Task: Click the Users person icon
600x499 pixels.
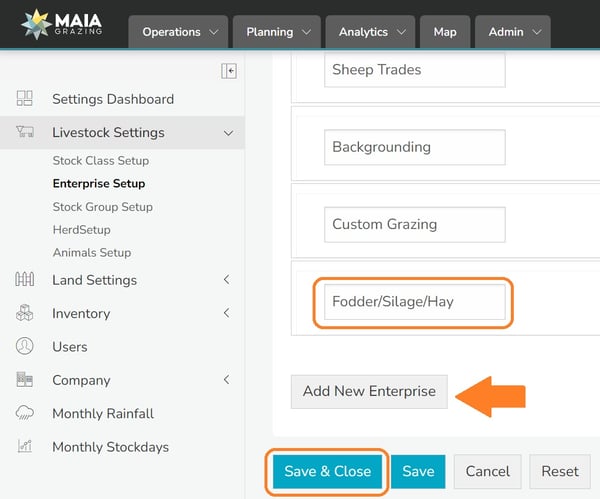Action: [25, 347]
